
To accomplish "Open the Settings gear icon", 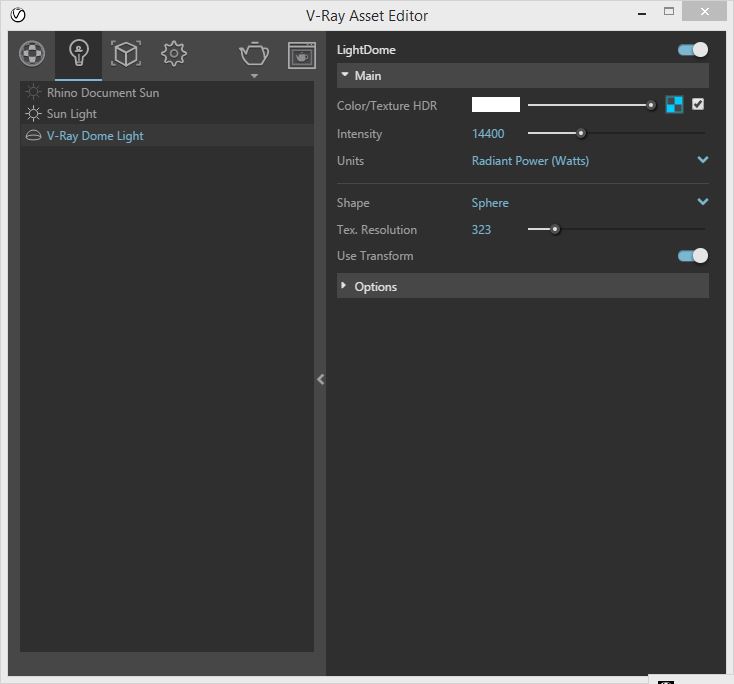I will tap(174, 54).
